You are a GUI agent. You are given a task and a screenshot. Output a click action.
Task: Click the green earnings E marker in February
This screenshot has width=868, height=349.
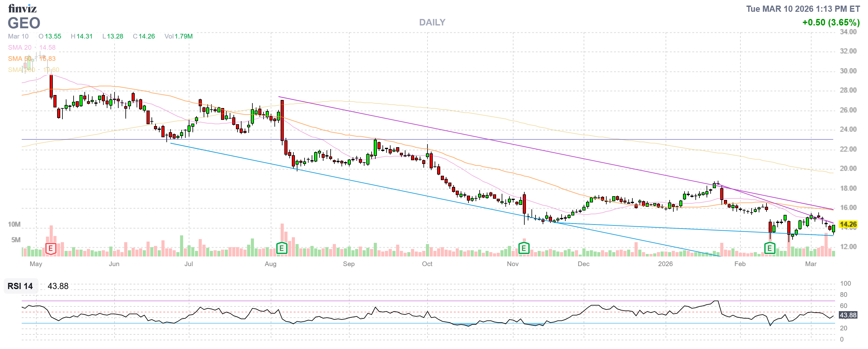coord(769,249)
